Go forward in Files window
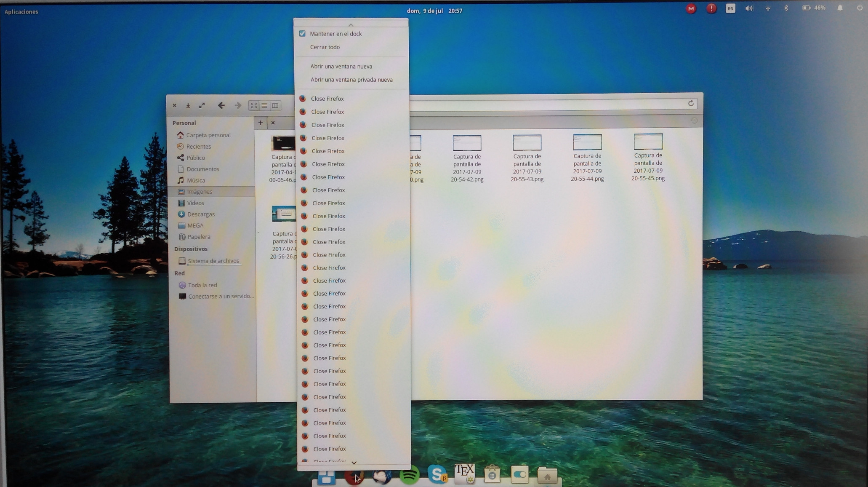Screen dimensions: 868x487 [x=238, y=106]
